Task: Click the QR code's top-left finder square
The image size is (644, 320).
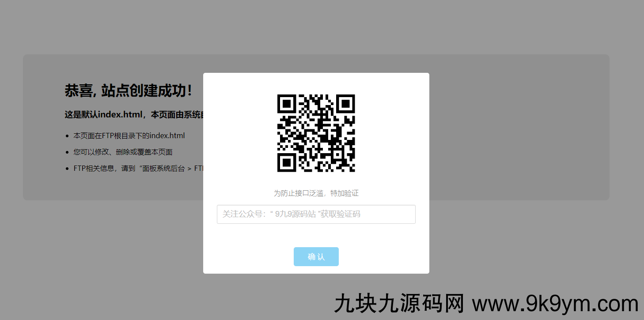Action: [287, 104]
